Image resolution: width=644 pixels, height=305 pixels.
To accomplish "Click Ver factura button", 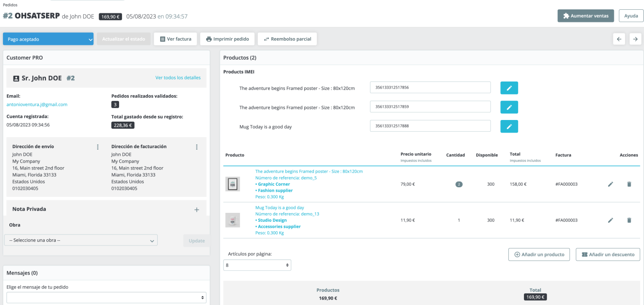I will pyautogui.click(x=175, y=39).
